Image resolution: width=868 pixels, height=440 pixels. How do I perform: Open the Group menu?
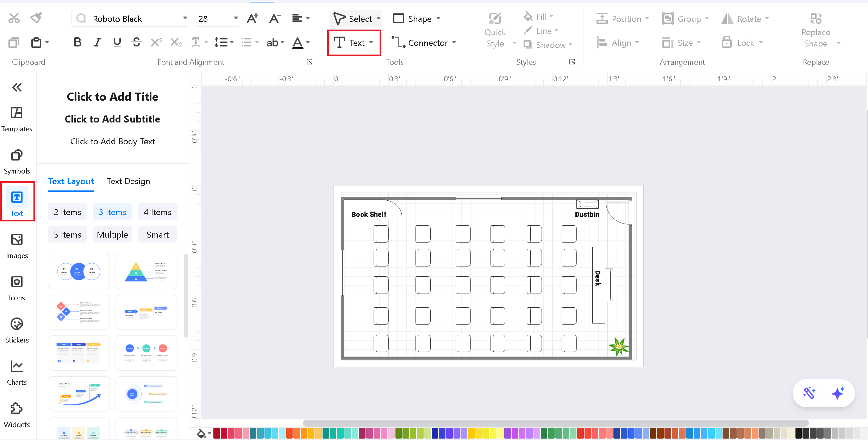pos(685,19)
